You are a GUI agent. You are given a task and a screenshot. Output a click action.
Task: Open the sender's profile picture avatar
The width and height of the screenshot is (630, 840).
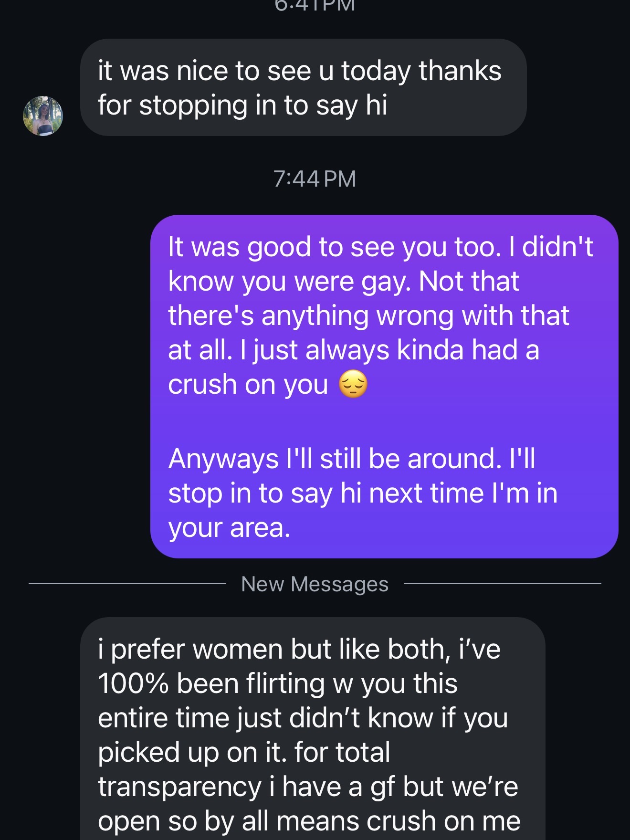[43, 116]
